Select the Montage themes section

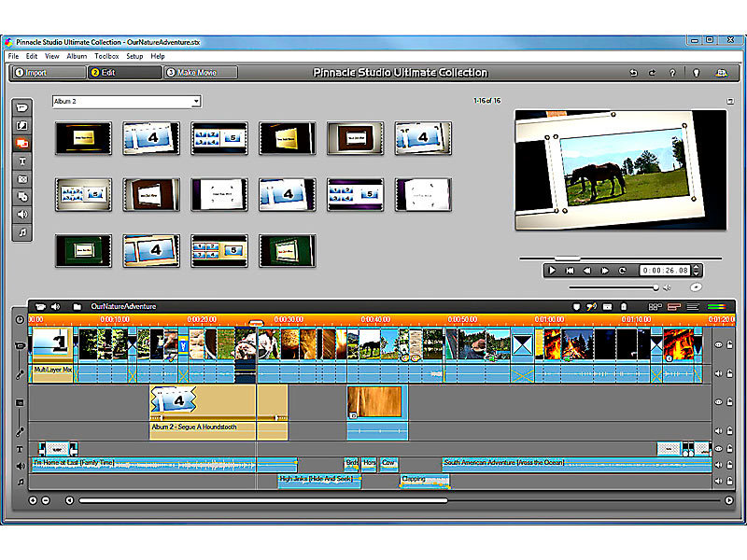tap(21, 143)
